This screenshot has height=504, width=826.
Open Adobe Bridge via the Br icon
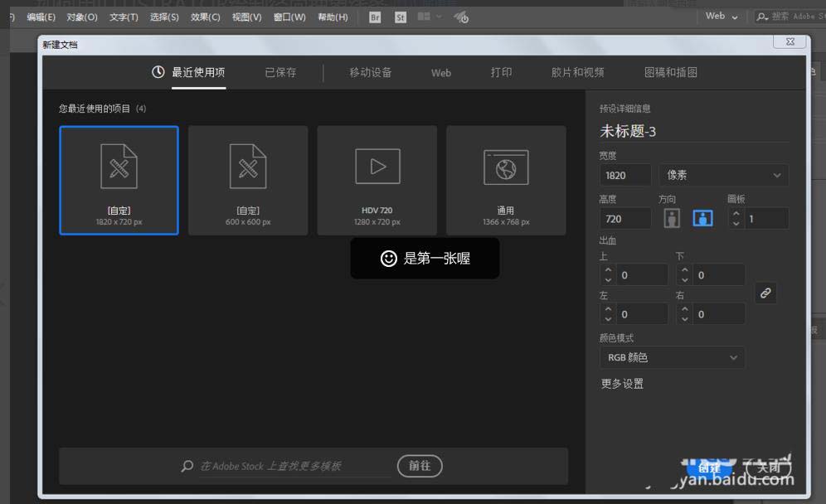point(374,17)
